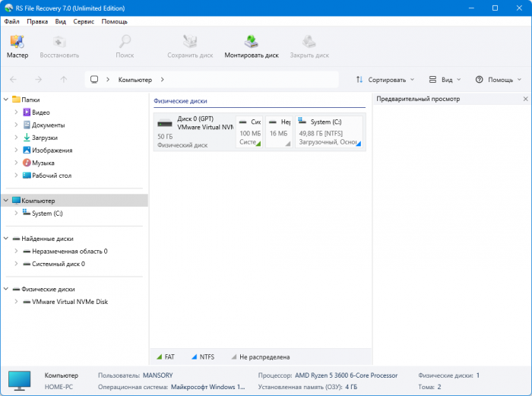Open the Сортировать dropdown
Image resolution: width=532 pixels, height=396 pixels.
(385, 79)
